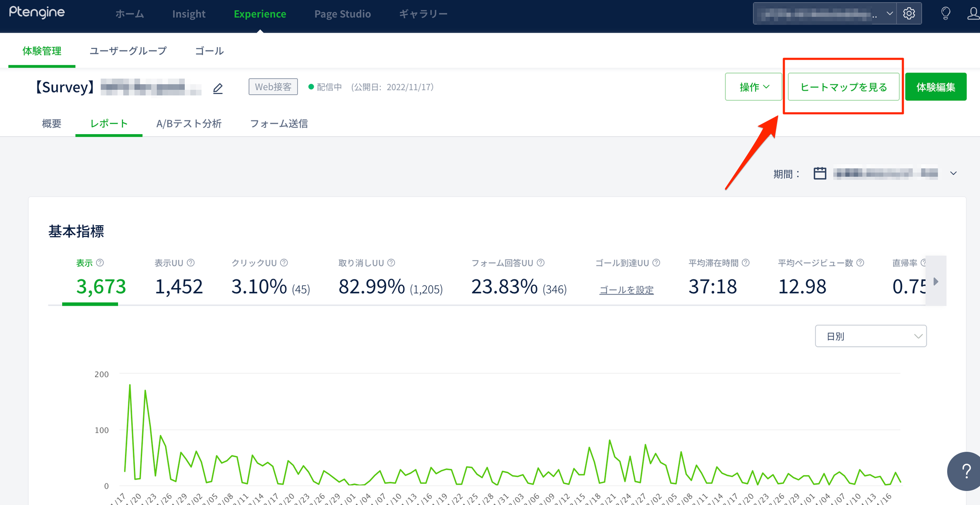
Task: Click info icon next to クリックUU
Action: point(284,263)
